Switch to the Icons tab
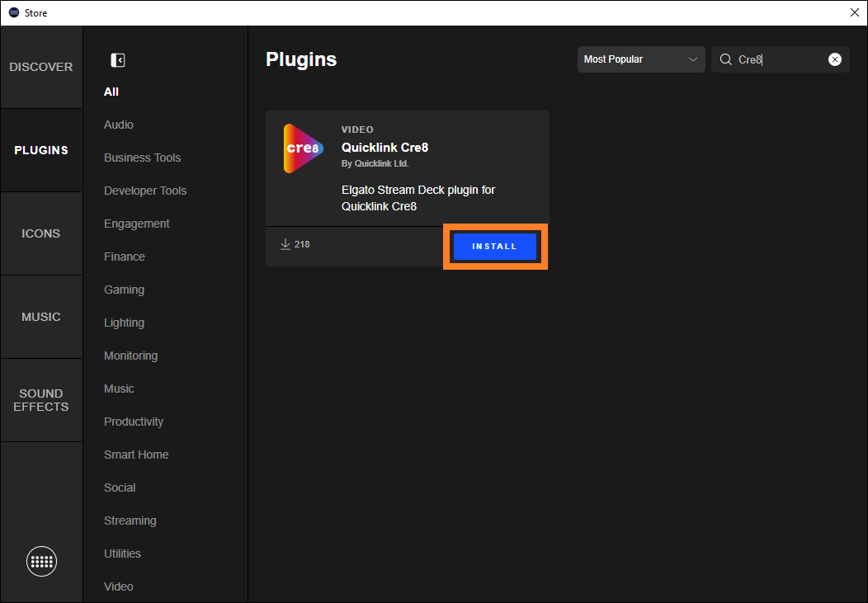 [41, 233]
